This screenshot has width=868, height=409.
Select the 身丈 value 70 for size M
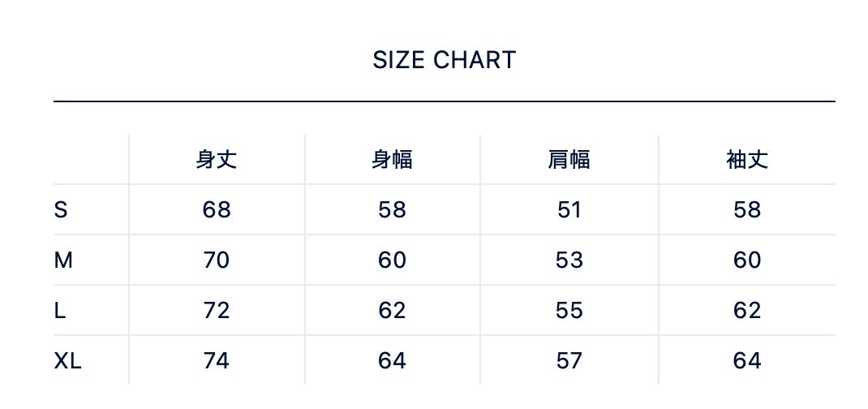(x=217, y=260)
